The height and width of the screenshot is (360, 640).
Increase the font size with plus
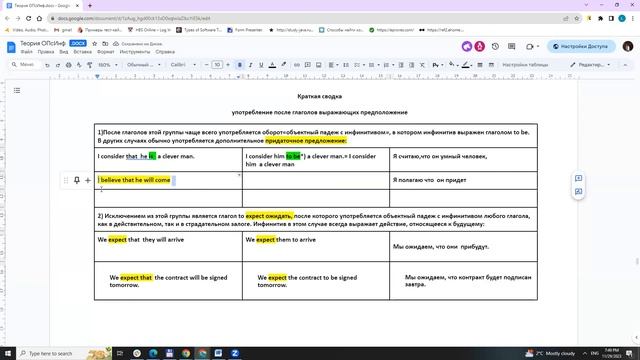pyautogui.click(x=228, y=65)
